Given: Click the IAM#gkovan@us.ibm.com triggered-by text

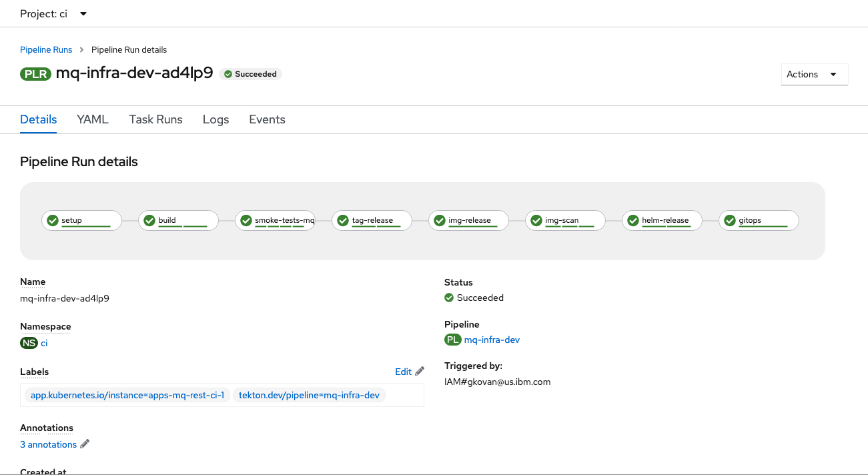Looking at the screenshot, I should click(x=497, y=382).
